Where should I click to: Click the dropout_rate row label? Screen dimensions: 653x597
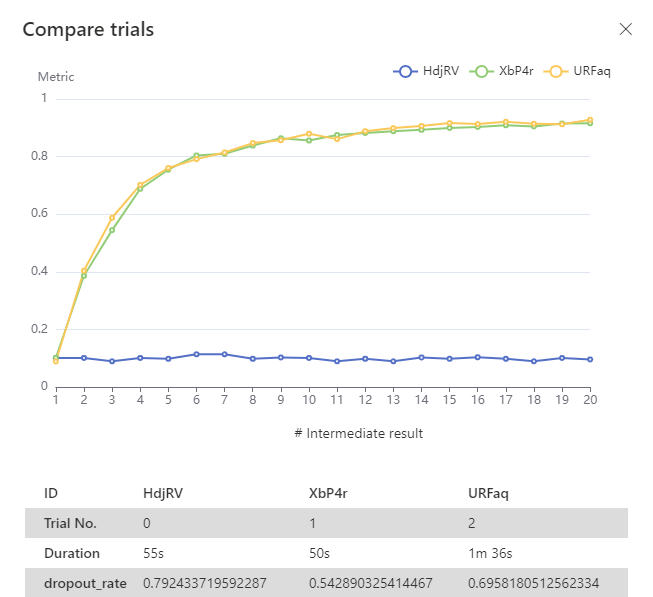coord(85,583)
